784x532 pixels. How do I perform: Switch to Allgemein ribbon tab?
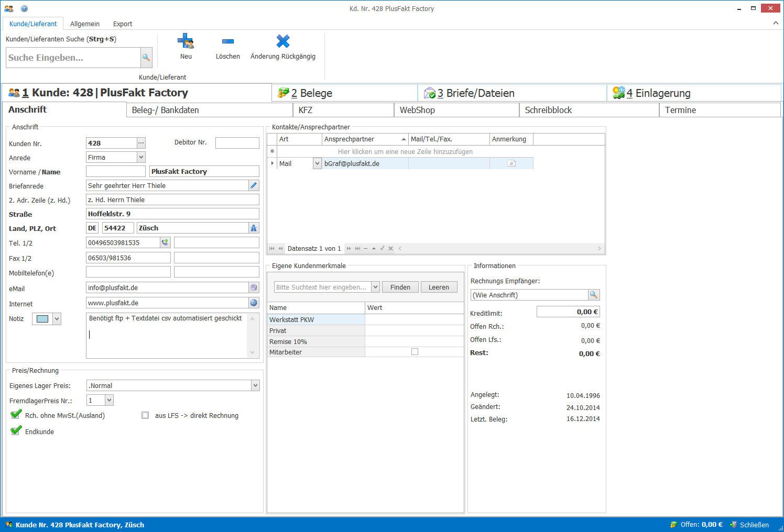(85, 24)
